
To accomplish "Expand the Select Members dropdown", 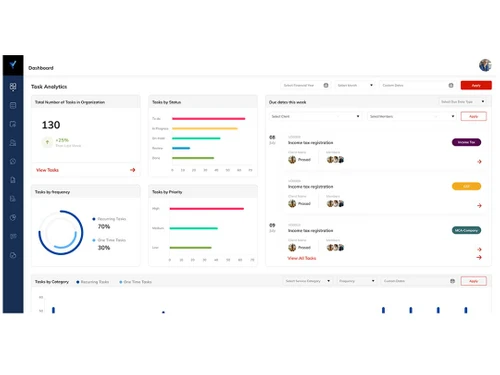I will [412, 116].
